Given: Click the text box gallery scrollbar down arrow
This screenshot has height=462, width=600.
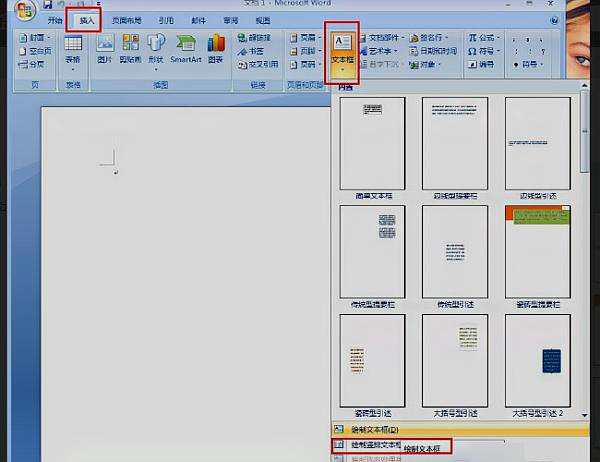Looking at the screenshot, I should pyautogui.click(x=584, y=415).
